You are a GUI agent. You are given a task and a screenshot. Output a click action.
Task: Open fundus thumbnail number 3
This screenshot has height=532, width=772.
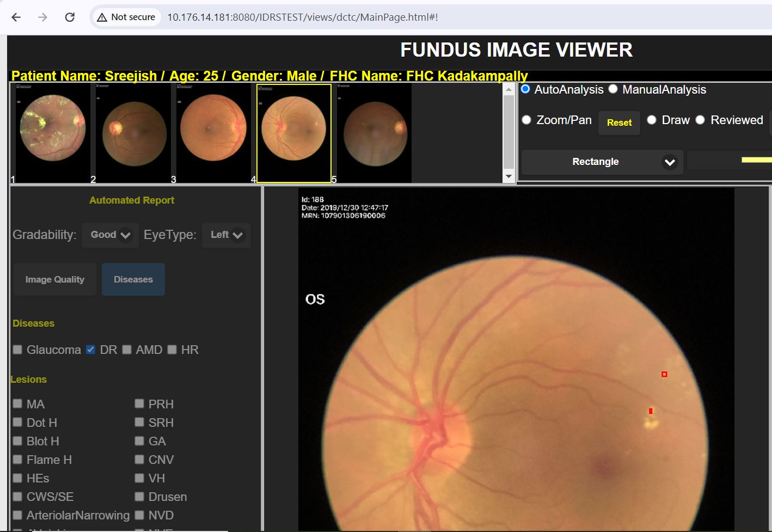tap(213, 133)
